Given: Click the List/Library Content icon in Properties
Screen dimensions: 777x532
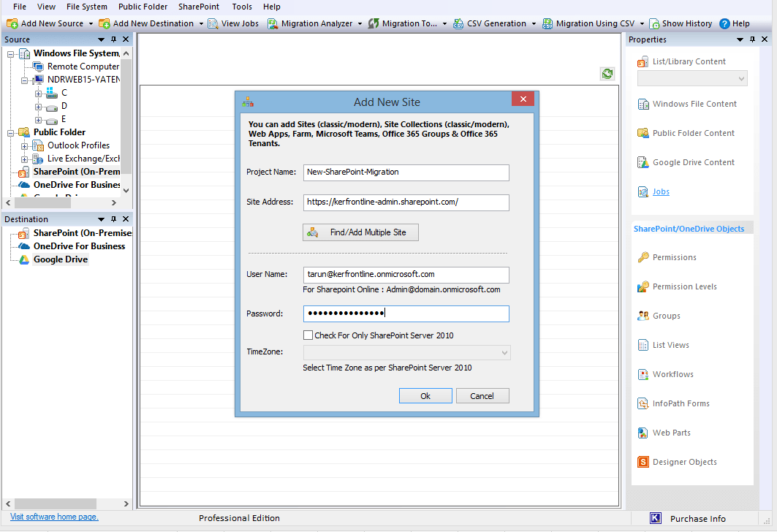Looking at the screenshot, I should (643, 61).
